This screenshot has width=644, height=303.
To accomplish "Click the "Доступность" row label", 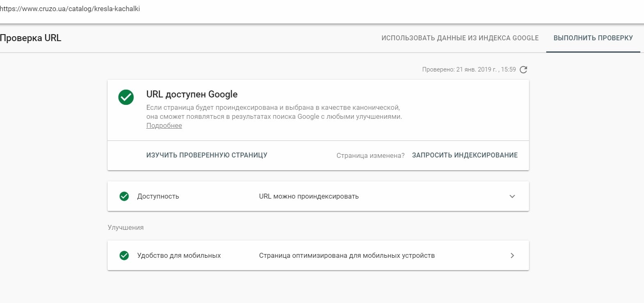I will click(x=158, y=196).
